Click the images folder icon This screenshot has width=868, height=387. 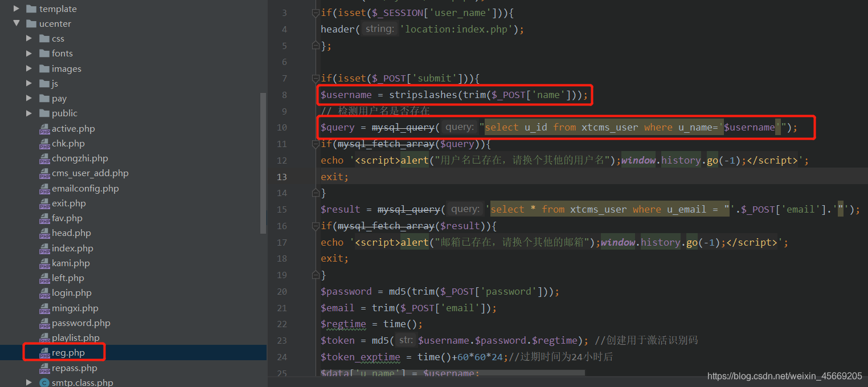[x=44, y=68]
